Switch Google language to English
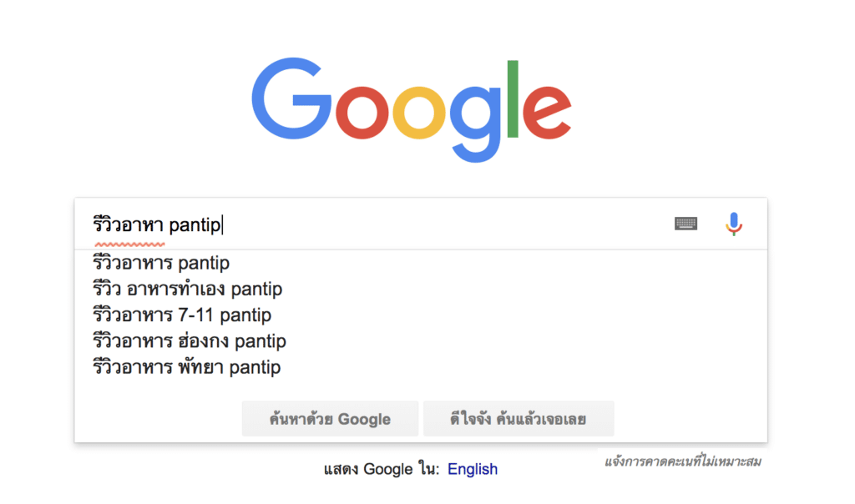Screen dimensions: 855x504 click(x=473, y=469)
